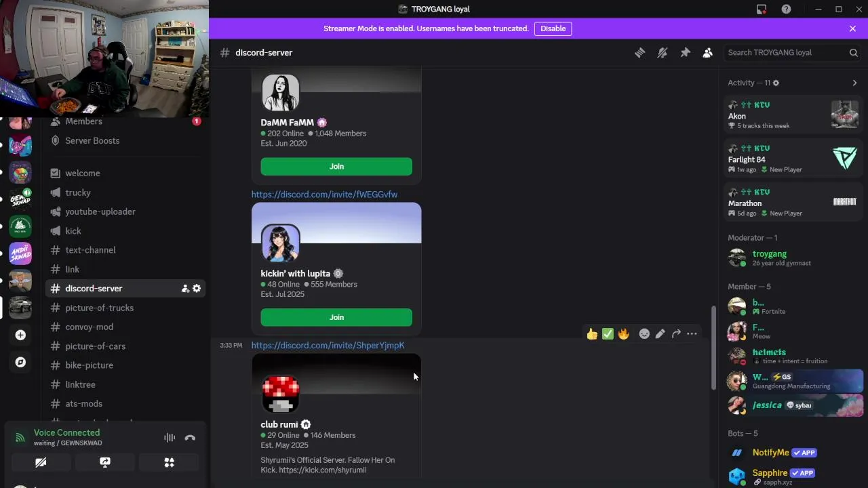React with thumbs up emoji
The height and width of the screenshot is (488, 868).
pos(592,334)
